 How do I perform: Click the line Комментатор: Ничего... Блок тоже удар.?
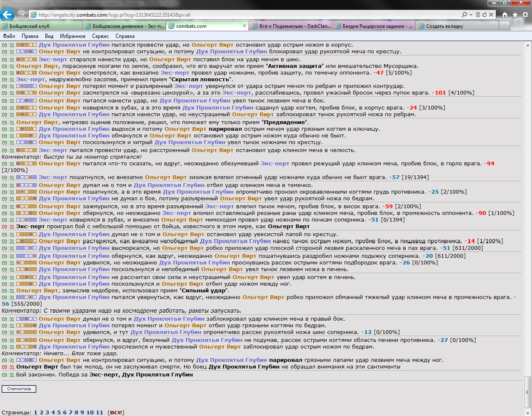(x=60, y=354)
